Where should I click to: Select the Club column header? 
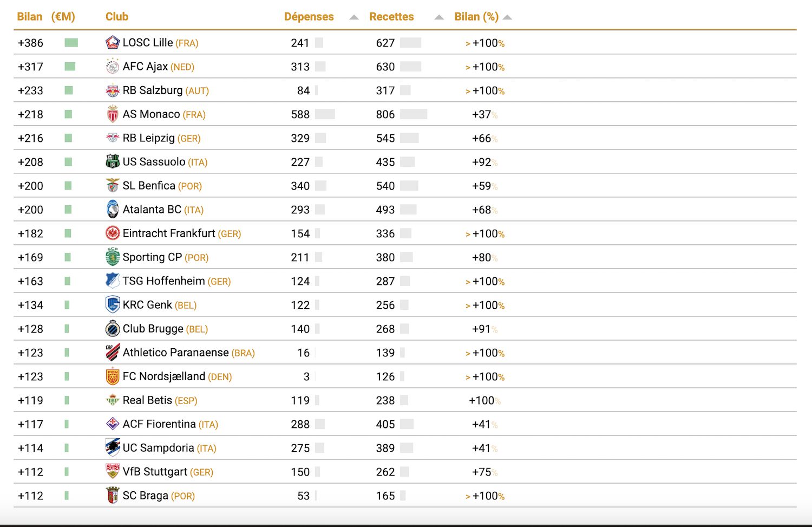coord(117,16)
